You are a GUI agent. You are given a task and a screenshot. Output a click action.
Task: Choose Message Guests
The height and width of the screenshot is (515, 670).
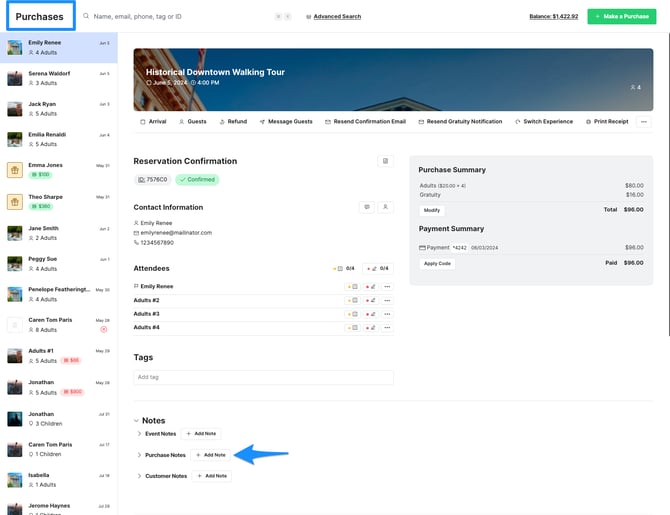286,122
